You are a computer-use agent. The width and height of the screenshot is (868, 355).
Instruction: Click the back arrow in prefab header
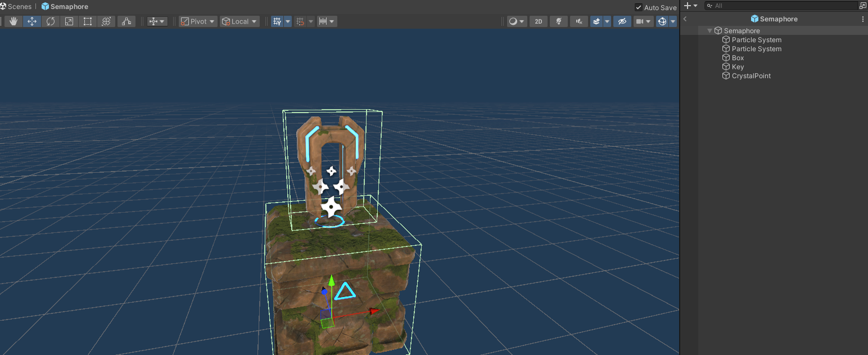point(685,19)
